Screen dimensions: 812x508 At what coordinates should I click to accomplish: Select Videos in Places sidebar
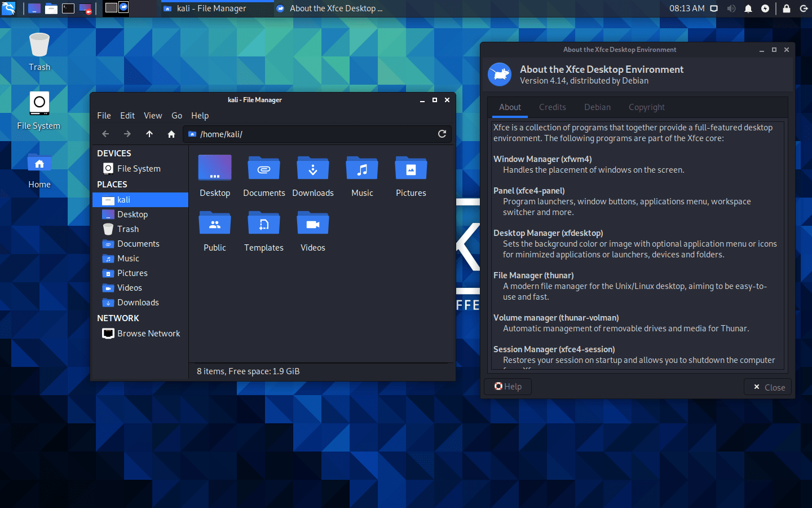140,288
